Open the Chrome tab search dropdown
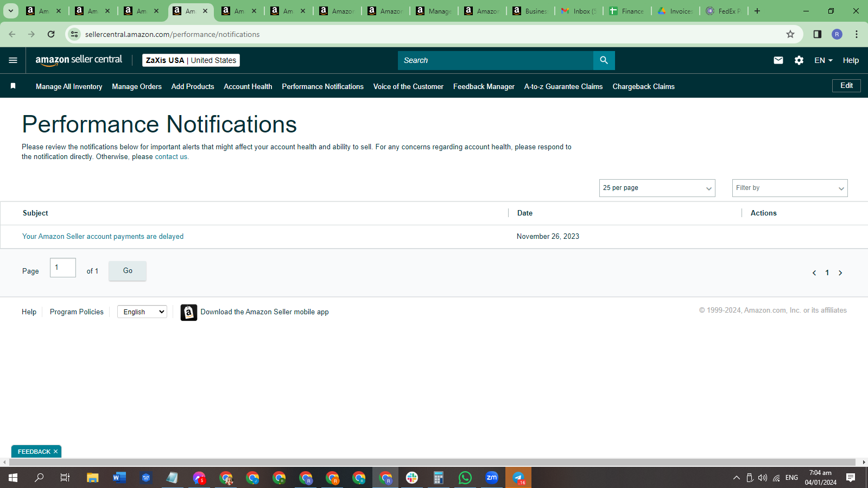868x488 pixels. click(x=10, y=11)
